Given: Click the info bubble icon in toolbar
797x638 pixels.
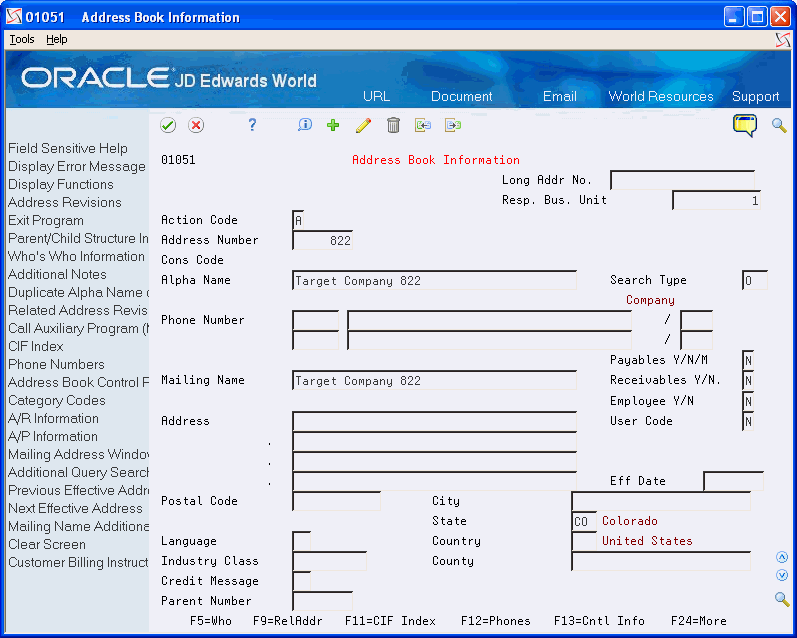Looking at the screenshot, I should coord(305,125).
